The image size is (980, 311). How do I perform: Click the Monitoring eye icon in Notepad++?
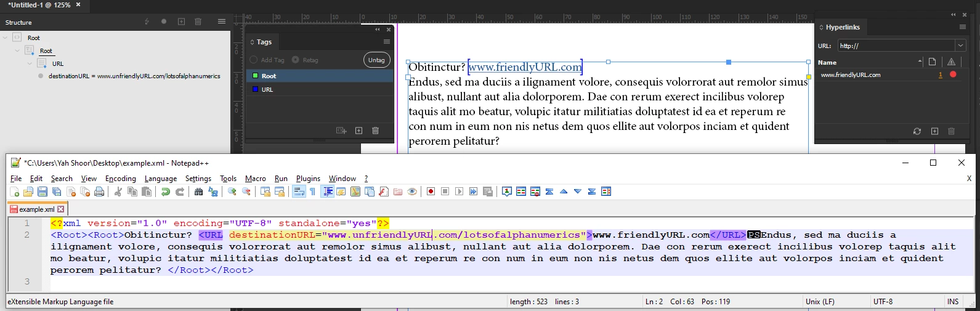(412, 192)
